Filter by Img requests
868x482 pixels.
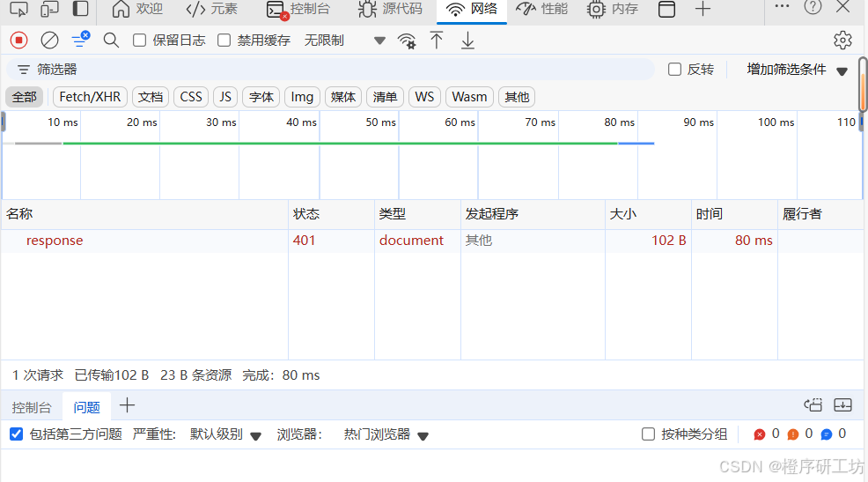click(302, 97)
